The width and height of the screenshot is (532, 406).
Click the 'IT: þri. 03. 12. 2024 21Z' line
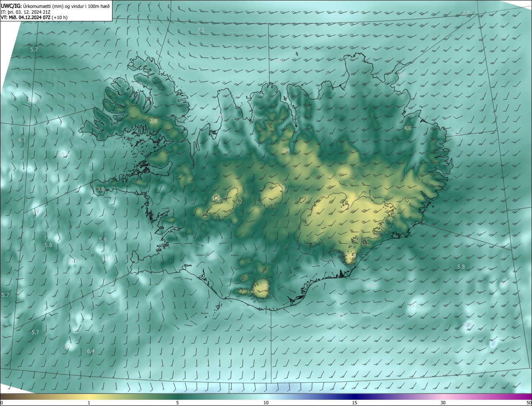point(26,12)
